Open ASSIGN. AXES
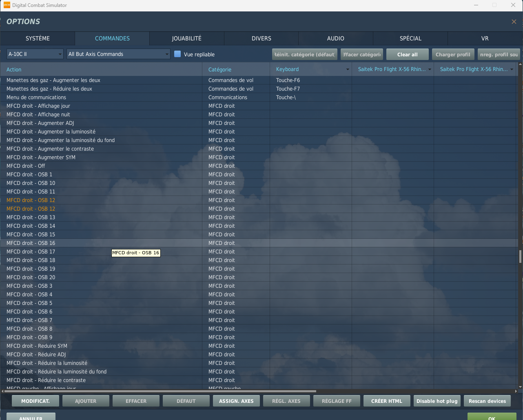 [x=236, y=401]
